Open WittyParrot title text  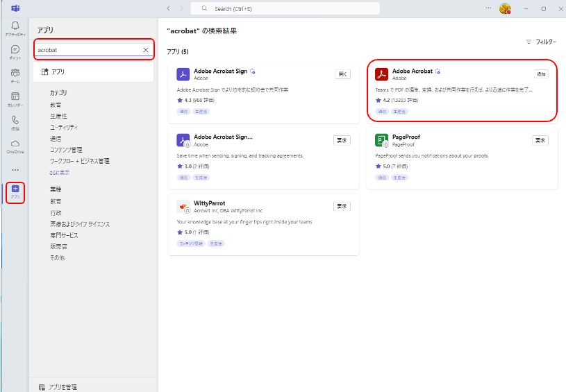[209, 203]
